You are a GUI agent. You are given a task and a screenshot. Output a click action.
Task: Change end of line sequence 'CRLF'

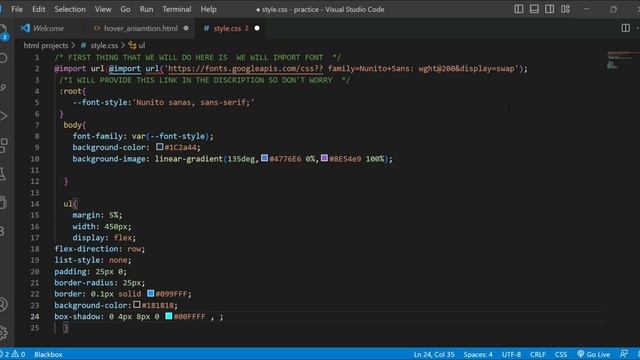click(x=538, y=354)
